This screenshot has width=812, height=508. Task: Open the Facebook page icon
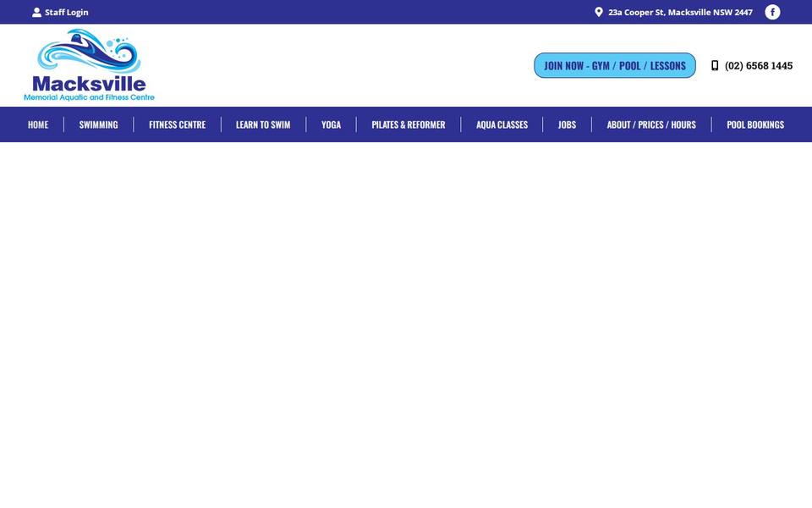pos(772,12)
